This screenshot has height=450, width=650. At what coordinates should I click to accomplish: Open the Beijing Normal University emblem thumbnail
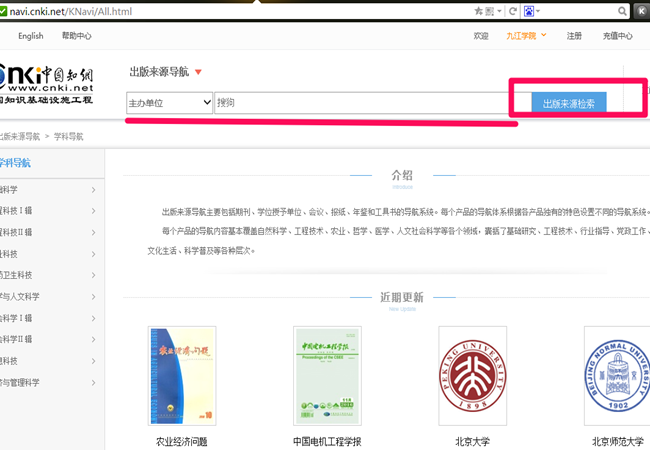[618, 376]
